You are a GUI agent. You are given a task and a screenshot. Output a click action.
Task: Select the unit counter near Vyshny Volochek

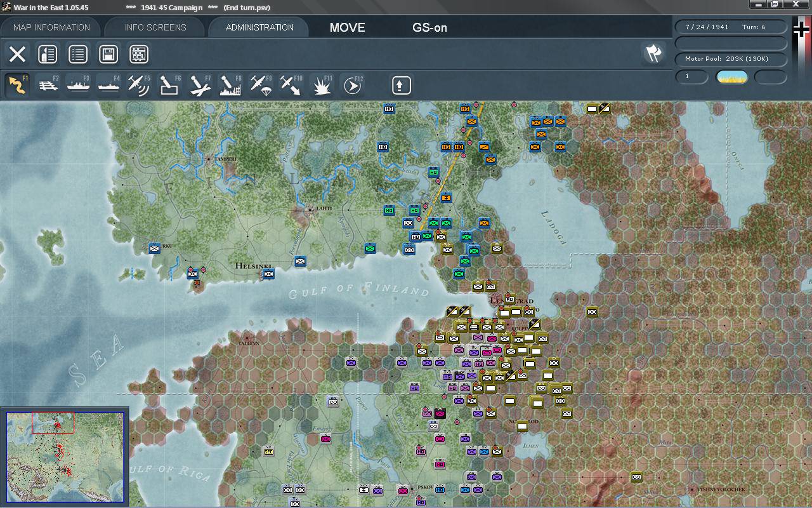[x=636, y=477]
